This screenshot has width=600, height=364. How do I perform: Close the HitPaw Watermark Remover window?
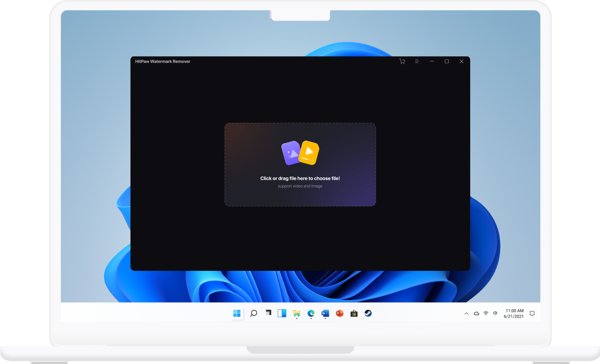pyautogui.click(x=462, y=61)
